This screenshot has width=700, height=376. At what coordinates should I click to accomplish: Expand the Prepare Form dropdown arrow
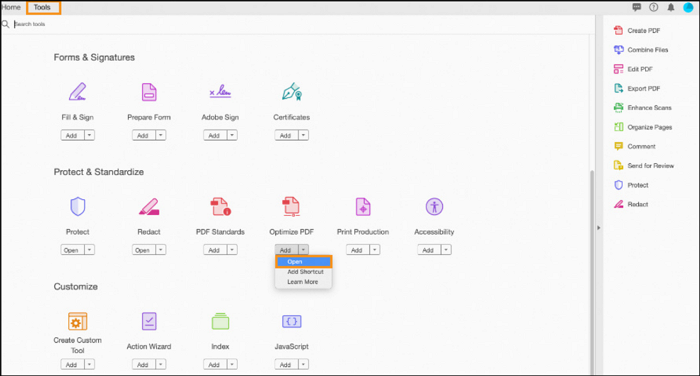pos(161,135)
